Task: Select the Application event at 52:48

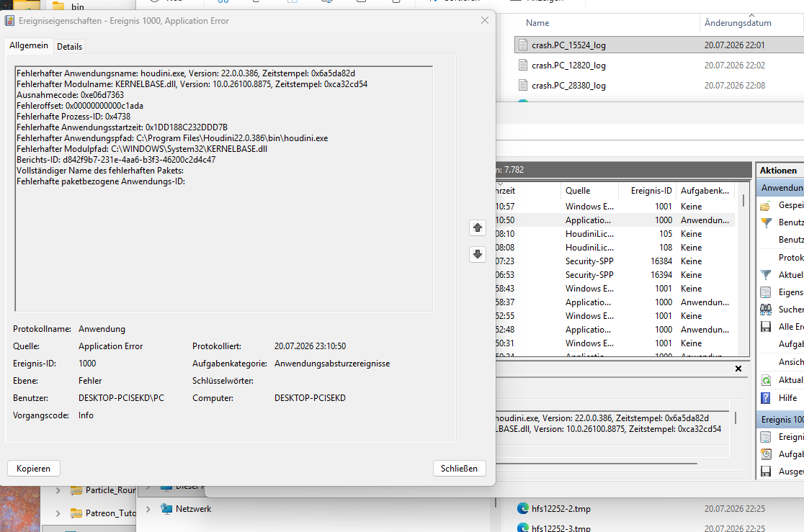Action: point(615,330)
